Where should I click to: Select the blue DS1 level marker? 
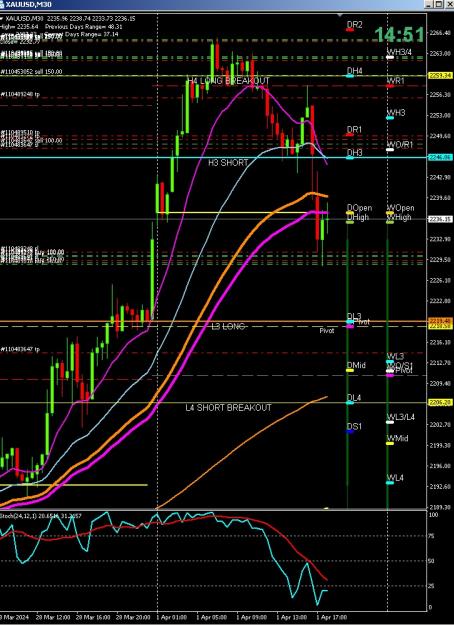pos(350,432)
